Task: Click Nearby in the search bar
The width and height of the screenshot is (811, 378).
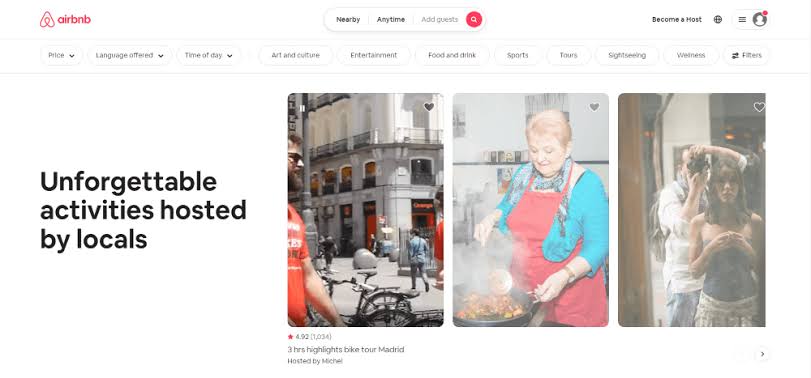Action: [348, 20]
